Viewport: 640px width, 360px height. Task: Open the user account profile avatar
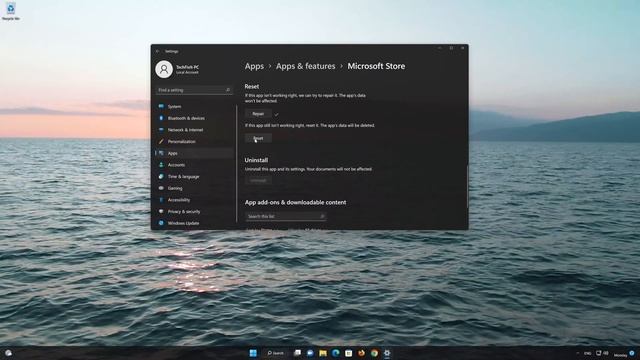[164, 69]
